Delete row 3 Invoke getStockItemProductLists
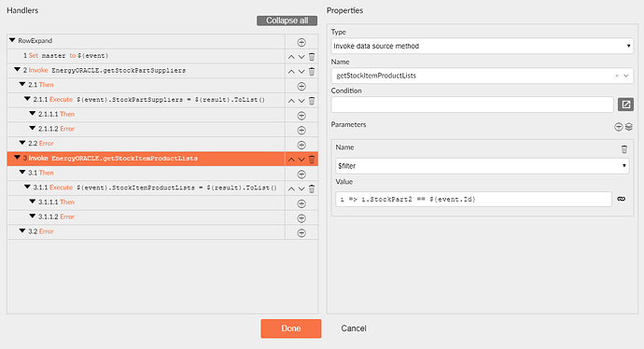The width and height of the screenshot is (644, 349). (x=312, y=160)
